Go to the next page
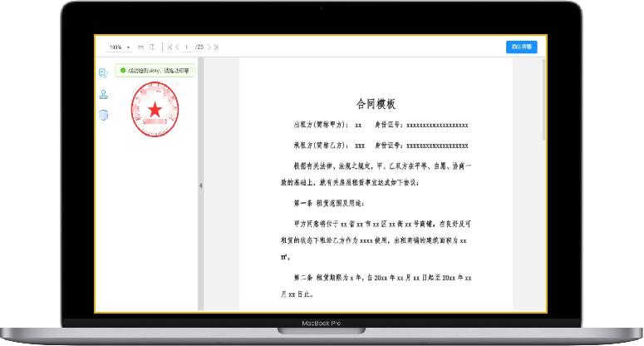644x346 pixels. pos(209,47)
